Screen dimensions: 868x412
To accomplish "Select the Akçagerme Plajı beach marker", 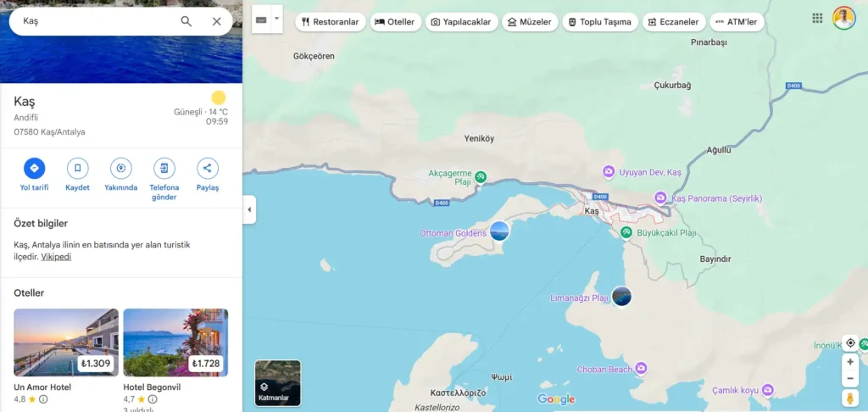I will 481,176.
